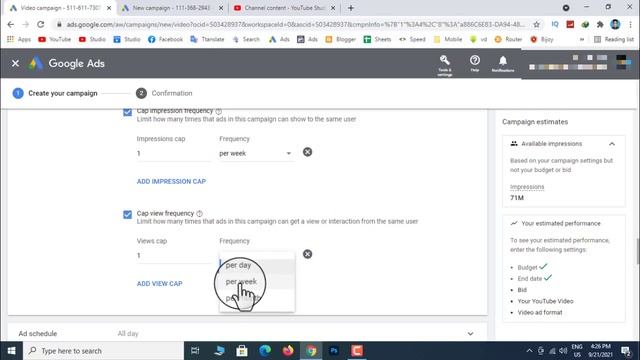Open impression Frequency per week dropdown
Screen dimensions: 640x360
tap(256, 153)
